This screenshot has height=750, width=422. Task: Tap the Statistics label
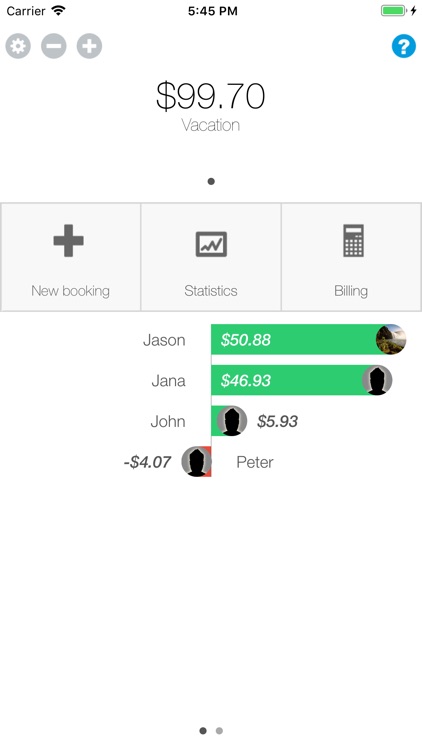click(211, 291)
